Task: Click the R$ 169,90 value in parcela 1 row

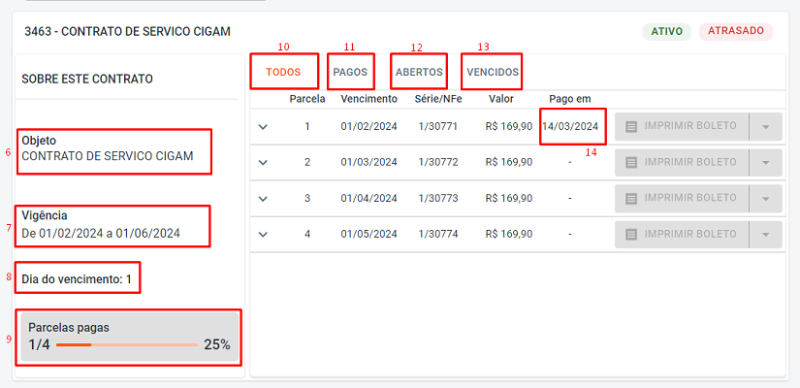Action: coord(509,126)
